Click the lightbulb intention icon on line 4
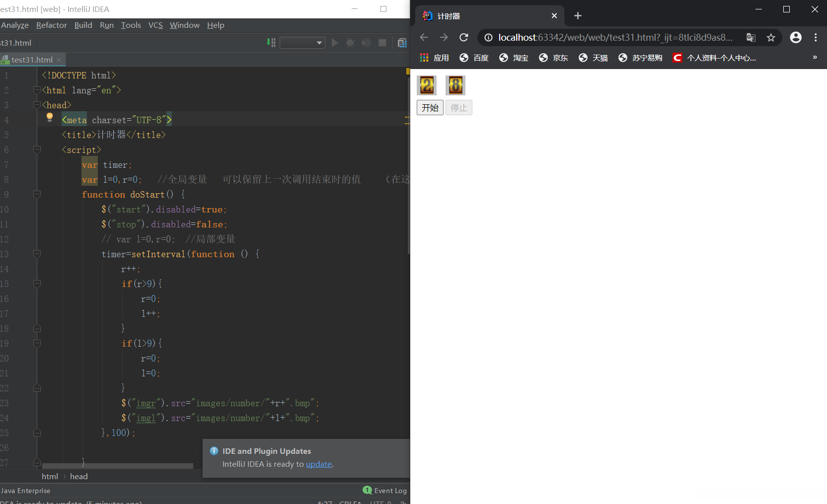The width and height of the screenshot is (827, 504). (50, 117)
